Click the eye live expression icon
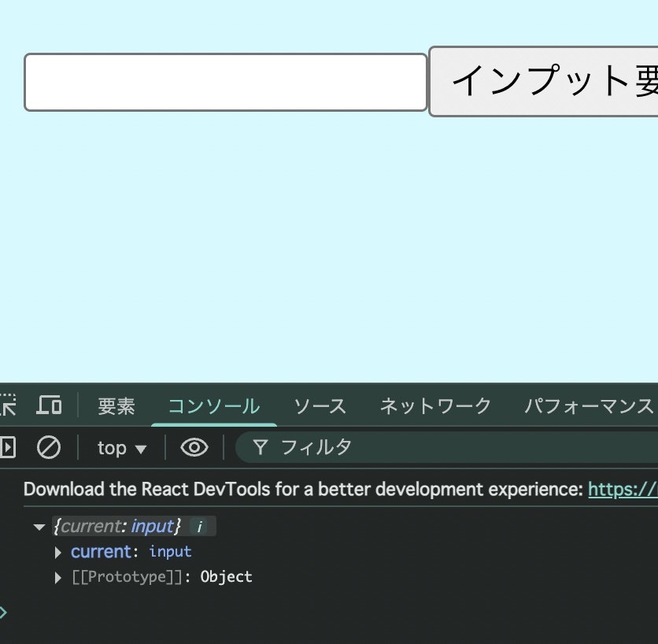Viewport: 658px width, 644px height. 194,447
